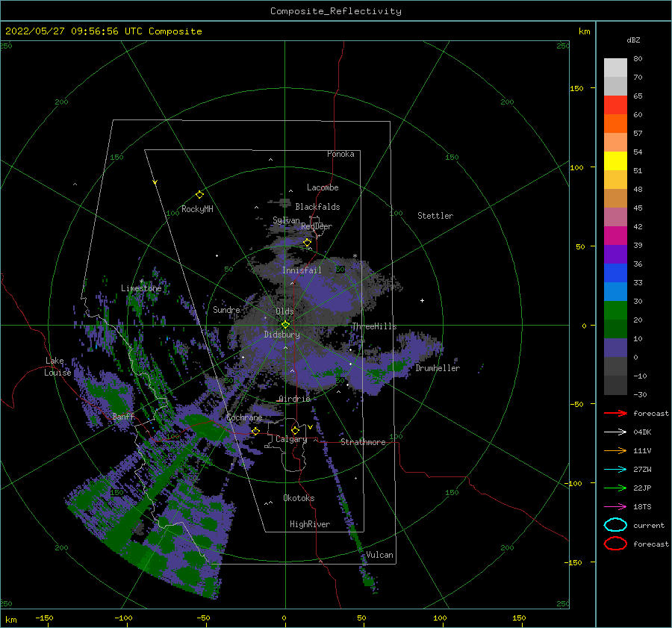Click the Banff label
This screenshot has width=672, height=628.
[123, 416]
